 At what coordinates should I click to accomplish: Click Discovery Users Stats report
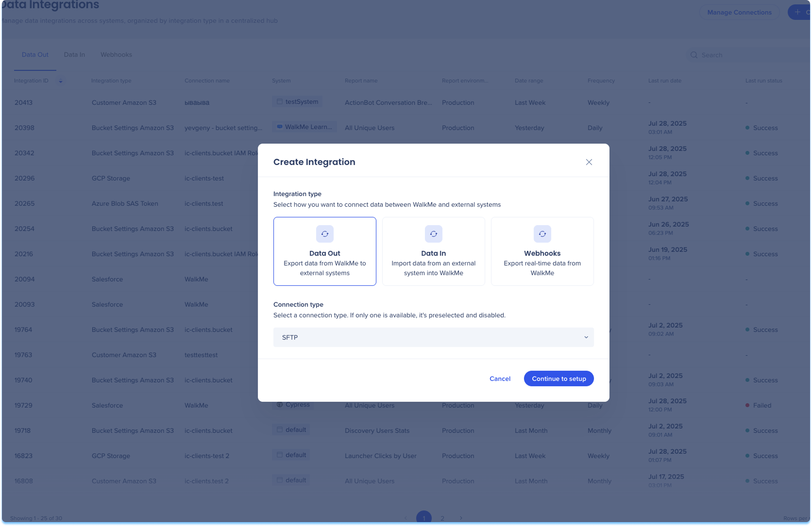click(377, 430)
